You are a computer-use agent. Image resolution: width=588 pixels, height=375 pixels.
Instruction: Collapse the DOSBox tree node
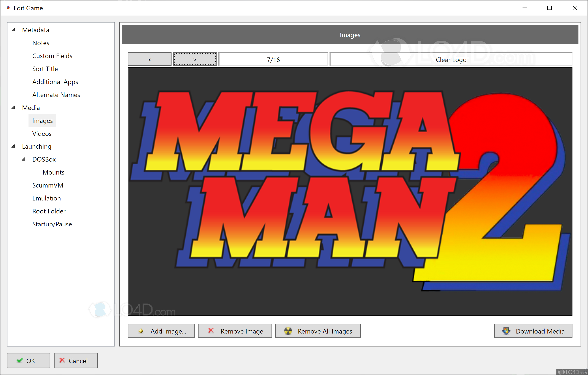24,159
